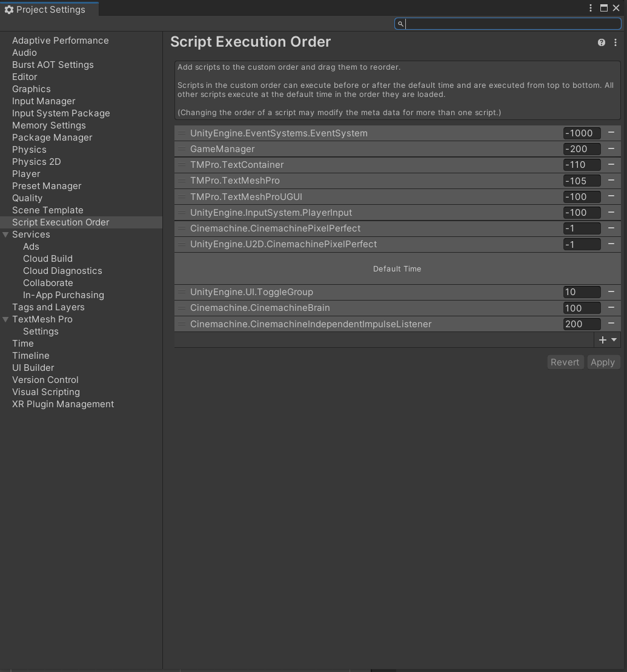Remove TMPro.TextContainer using minus icon
Screen dimensions: 627x672
[x=611, y=165]
